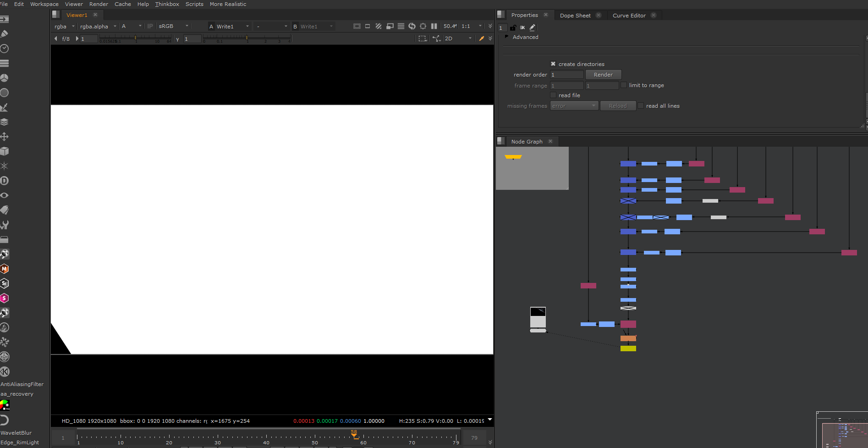Open the flame plugin icon in toolbar
The image size is (868, 448).
(5, 327)
